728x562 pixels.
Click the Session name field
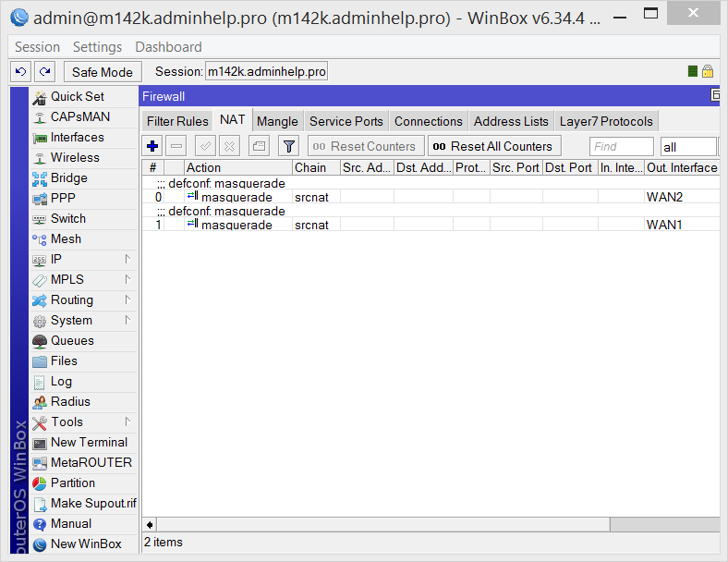(x=266, y=71)
